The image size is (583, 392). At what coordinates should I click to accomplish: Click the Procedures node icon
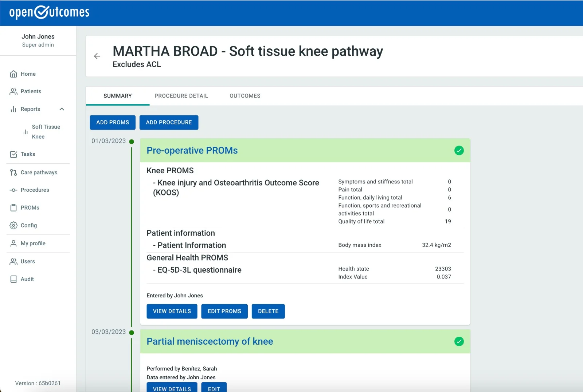pyautogui.click(x=13, y=190)
